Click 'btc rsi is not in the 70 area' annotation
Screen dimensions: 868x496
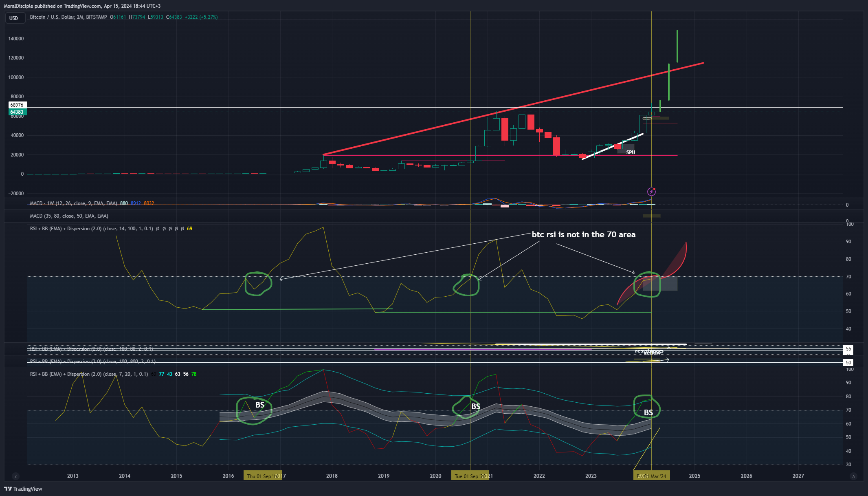pyautogui.click(x=583, y=234)
